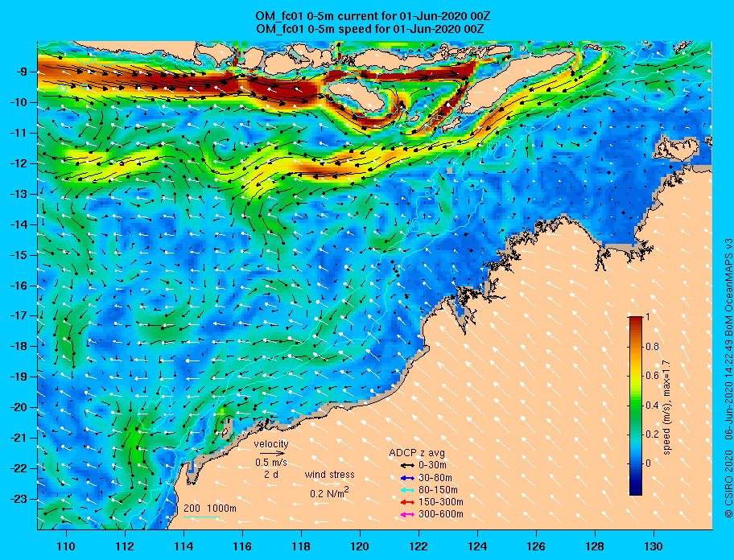Click the '2 d' legend text
The height and width of the screenshot is (560, 734).
coord(271,474)
